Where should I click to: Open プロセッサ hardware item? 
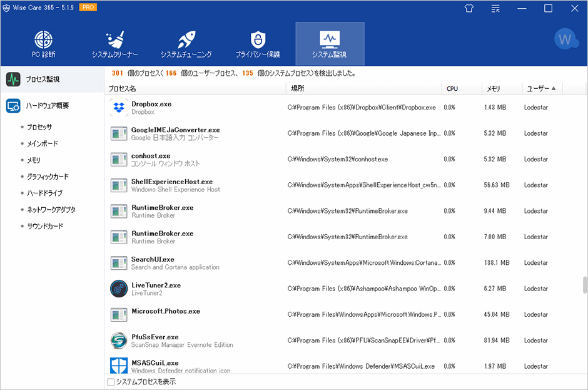(x=39, y=127)
